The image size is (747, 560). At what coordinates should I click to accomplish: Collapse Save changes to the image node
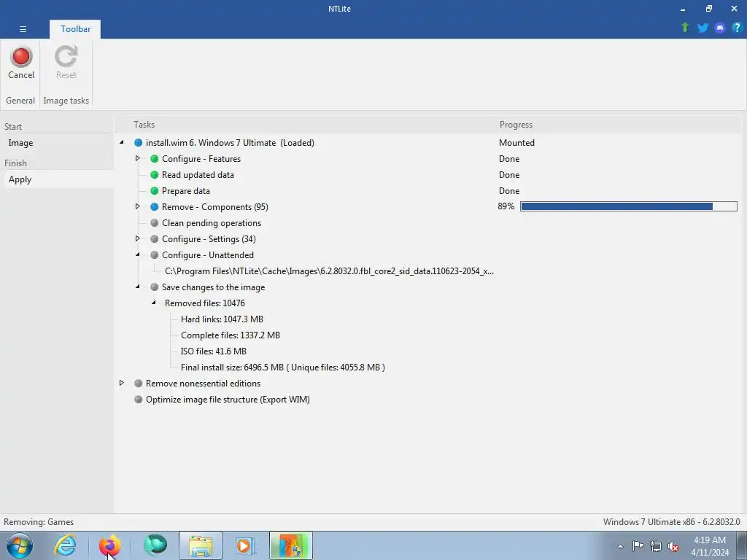(x=138, y=287)
